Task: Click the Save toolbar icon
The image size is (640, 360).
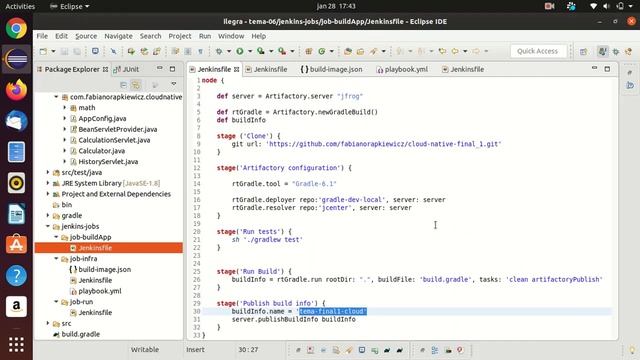Action: point(64,51)
